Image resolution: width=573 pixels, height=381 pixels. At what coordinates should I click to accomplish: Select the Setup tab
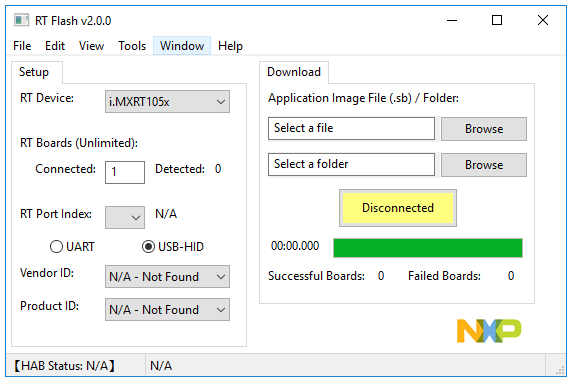click(37, 72)
